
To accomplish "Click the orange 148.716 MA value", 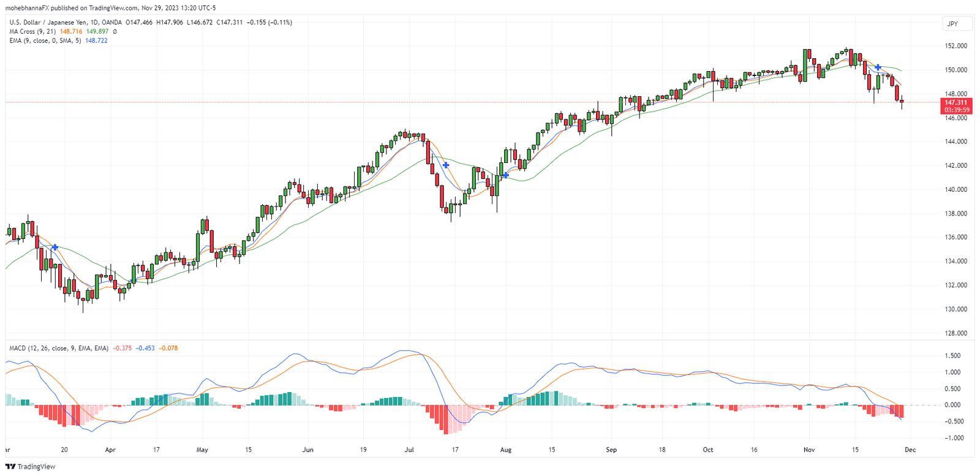I will [x=71, y=31].
